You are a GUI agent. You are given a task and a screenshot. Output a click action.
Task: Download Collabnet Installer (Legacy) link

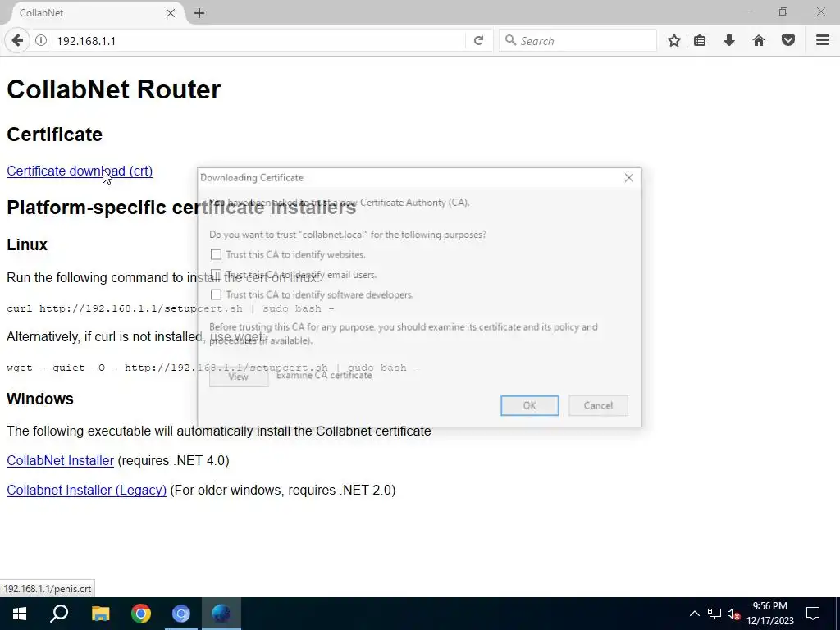(x=86, y=491)
